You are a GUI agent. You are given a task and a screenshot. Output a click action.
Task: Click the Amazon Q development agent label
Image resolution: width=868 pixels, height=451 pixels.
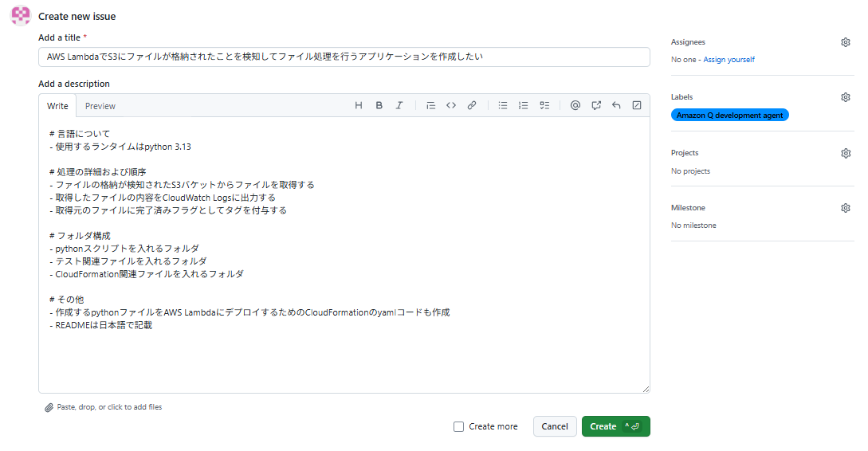click(729, 115)
